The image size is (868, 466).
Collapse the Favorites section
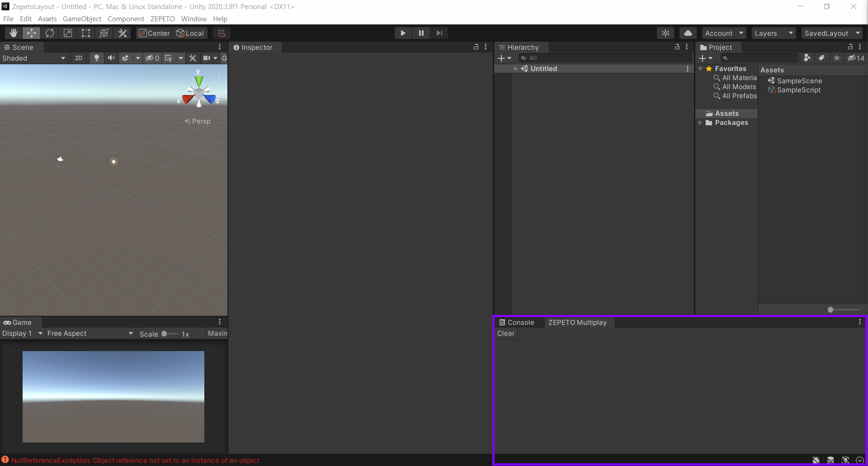(x=700, y=69)
